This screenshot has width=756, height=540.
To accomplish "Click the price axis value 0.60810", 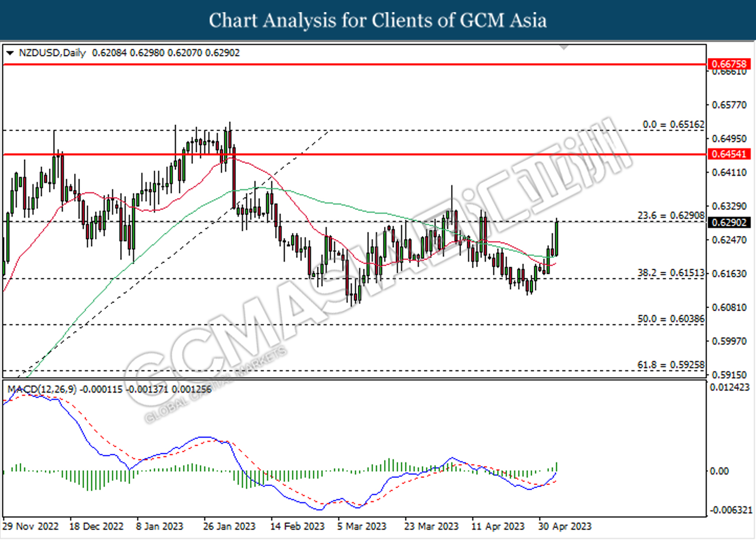I will (x=729, y=308).
